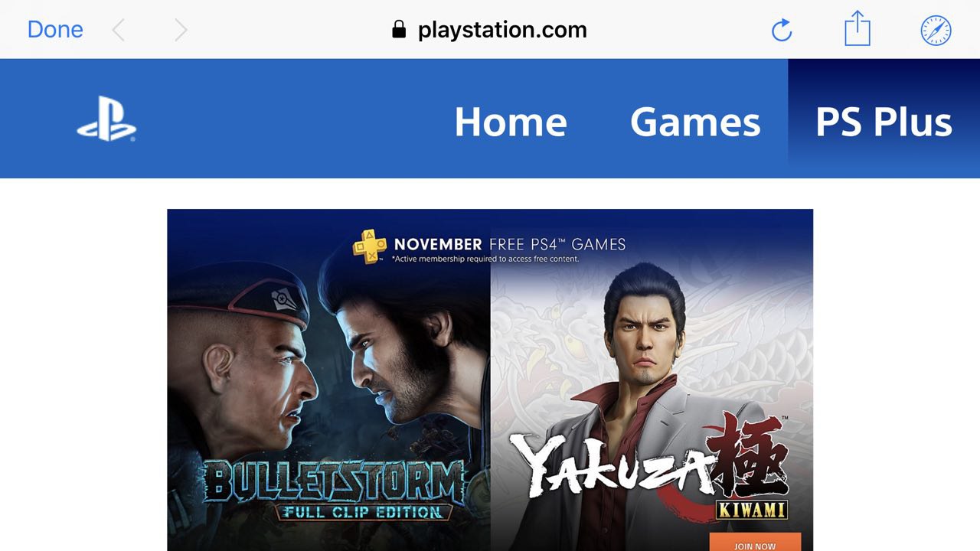Go forward with the right chevron
This screenshot has width=980, height=551.
(181, 30)
